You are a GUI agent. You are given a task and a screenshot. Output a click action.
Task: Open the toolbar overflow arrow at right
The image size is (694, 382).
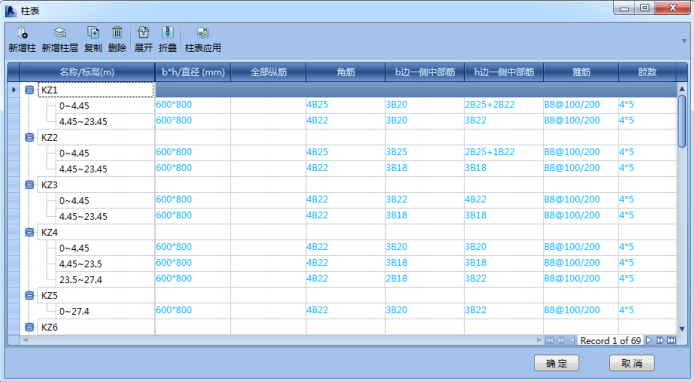tap(684, 41)
